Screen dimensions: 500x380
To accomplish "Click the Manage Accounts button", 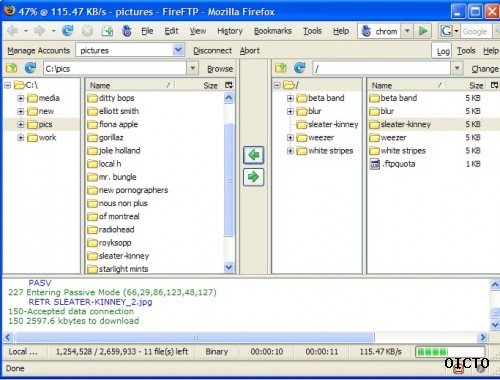I will pyautogui.click(x=39, y=50).
